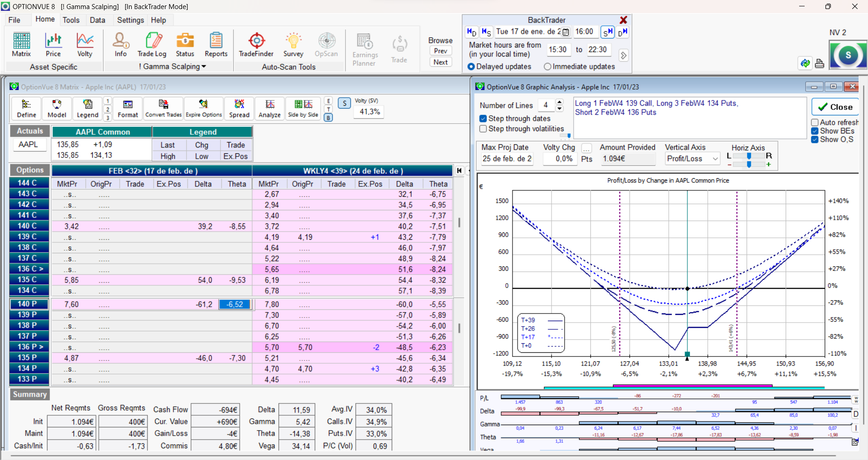Enable Step through volatilities checkbox
Viewport: 868px width, 460px height.
(483, 129)
